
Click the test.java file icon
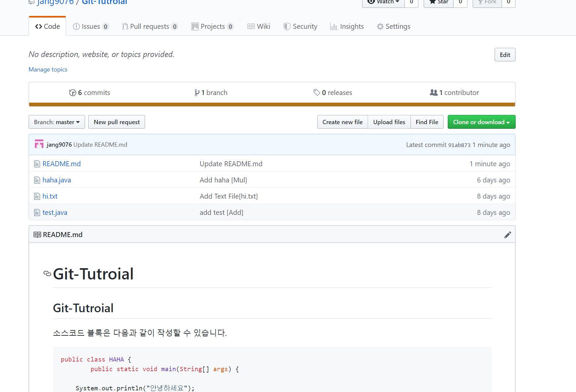pos(37,213)
